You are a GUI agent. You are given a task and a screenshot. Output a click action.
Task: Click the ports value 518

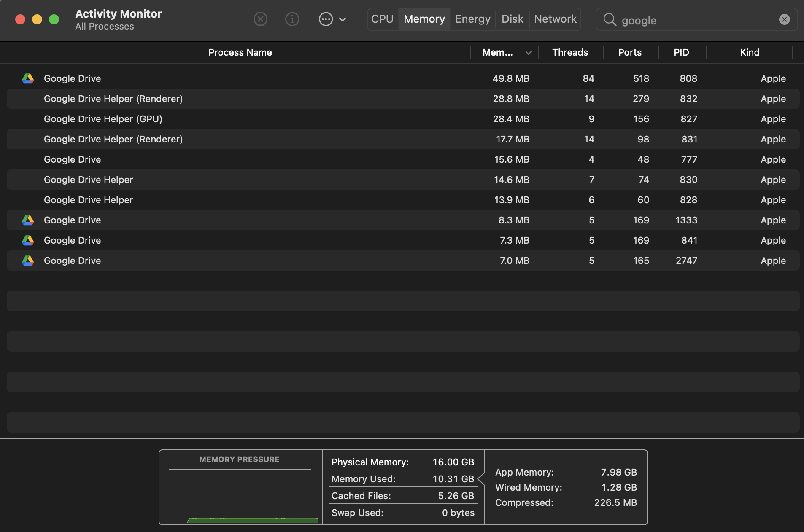(641, 78)
